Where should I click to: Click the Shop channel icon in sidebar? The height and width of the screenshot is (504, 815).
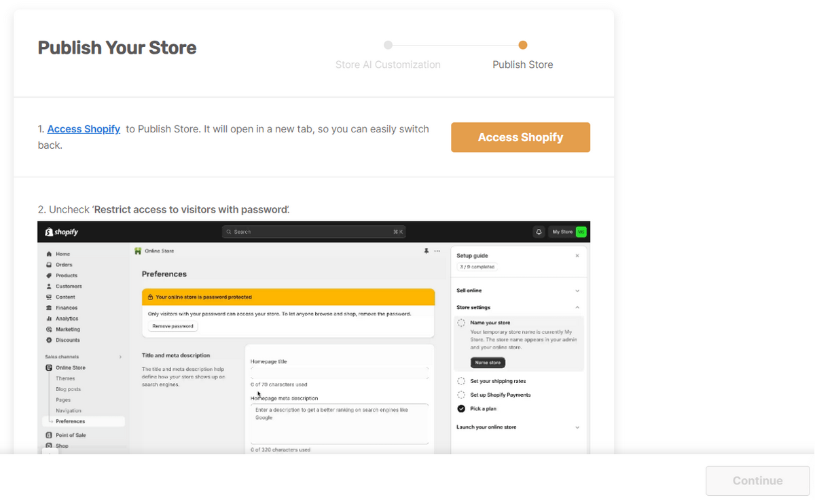click(x=49, y=446)
